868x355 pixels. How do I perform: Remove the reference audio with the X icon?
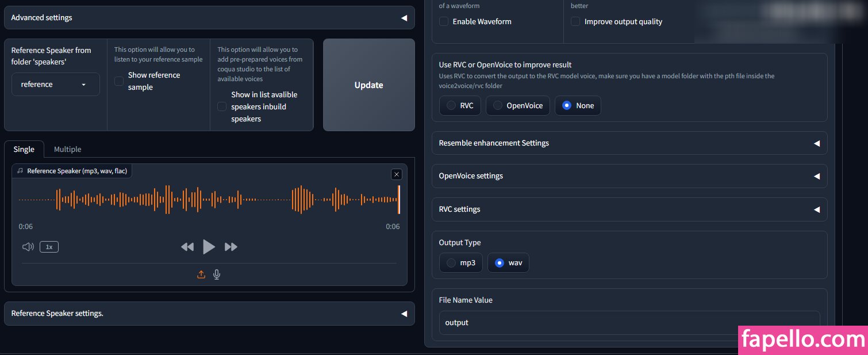(396, 174)
